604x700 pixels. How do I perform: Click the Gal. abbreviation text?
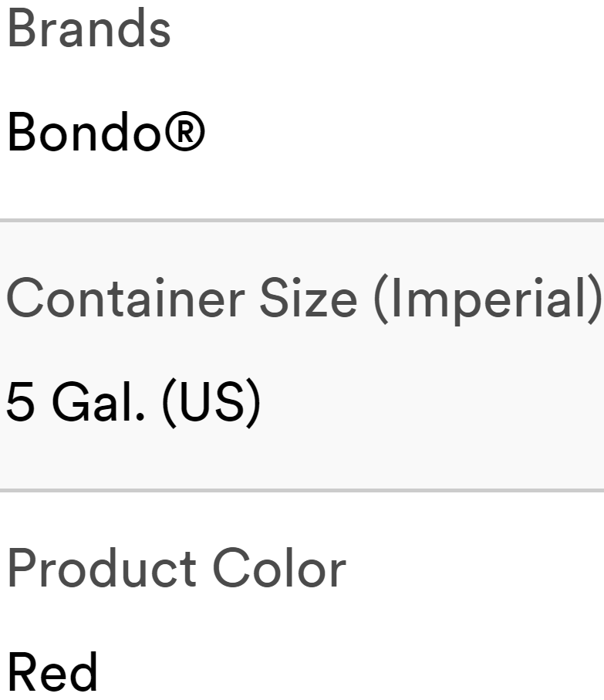tap(99, 403)
